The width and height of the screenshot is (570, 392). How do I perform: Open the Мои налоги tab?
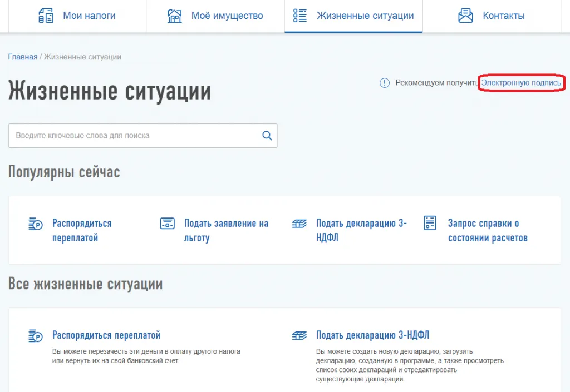(89, 16)
